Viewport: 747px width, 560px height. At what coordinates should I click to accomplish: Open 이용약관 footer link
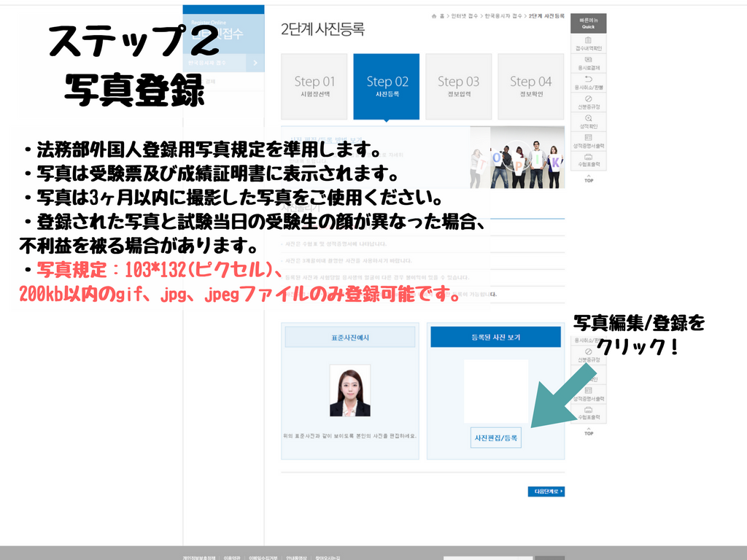[232, 558]
